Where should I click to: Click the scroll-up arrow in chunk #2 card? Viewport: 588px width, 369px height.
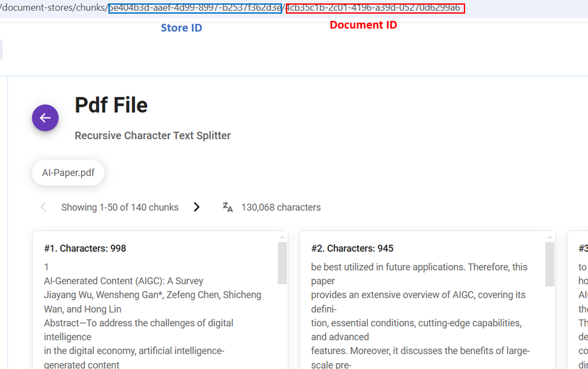pos(550,237)
